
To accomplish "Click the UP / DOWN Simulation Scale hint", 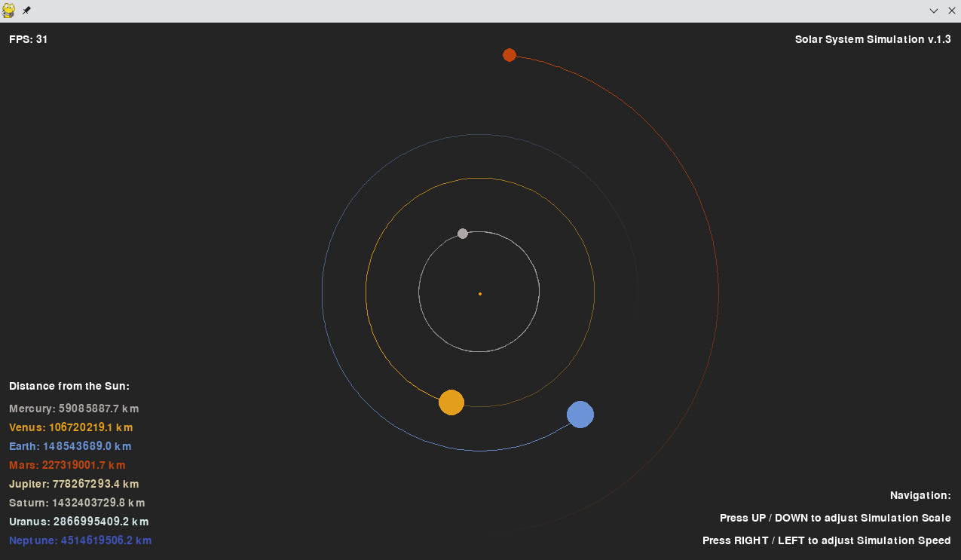I will (835, 518).
